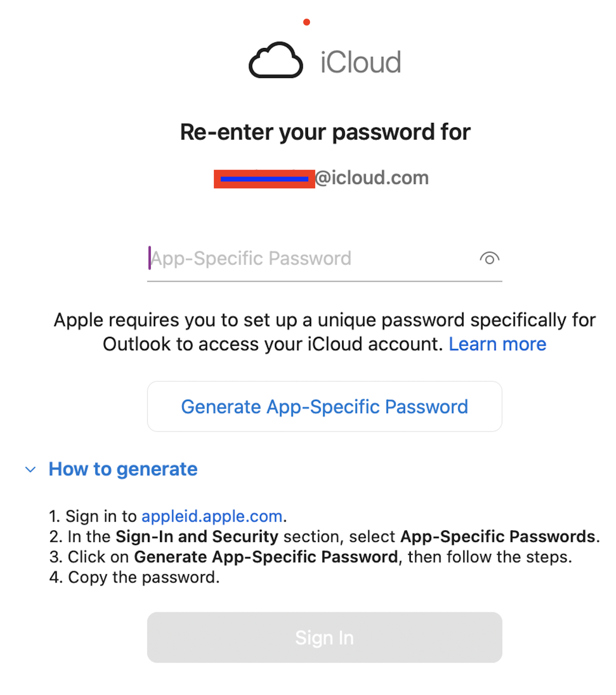The width and height of the screenshot is (616, 695).
Task: Open the appleid.apple.com link
Action: tap(212, 516)
